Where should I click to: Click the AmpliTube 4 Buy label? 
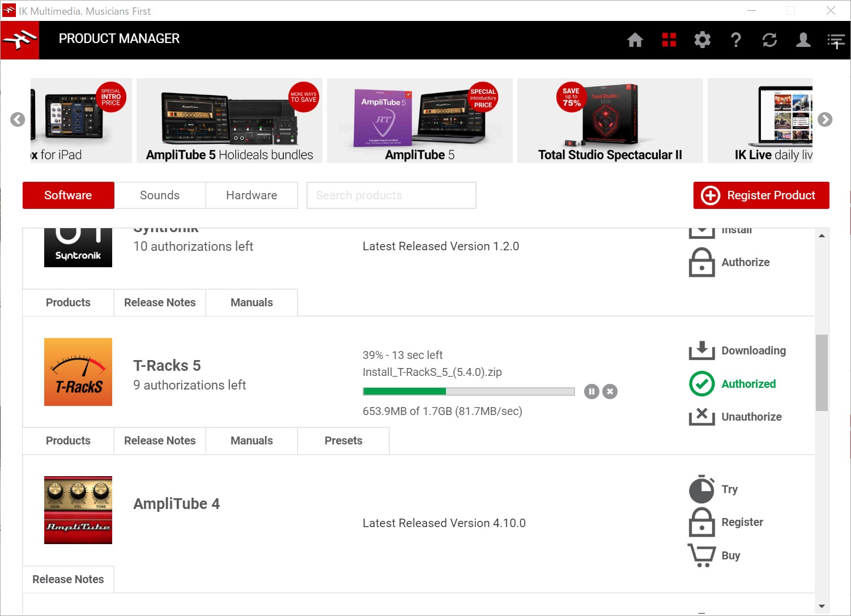[x=731, y=555]
